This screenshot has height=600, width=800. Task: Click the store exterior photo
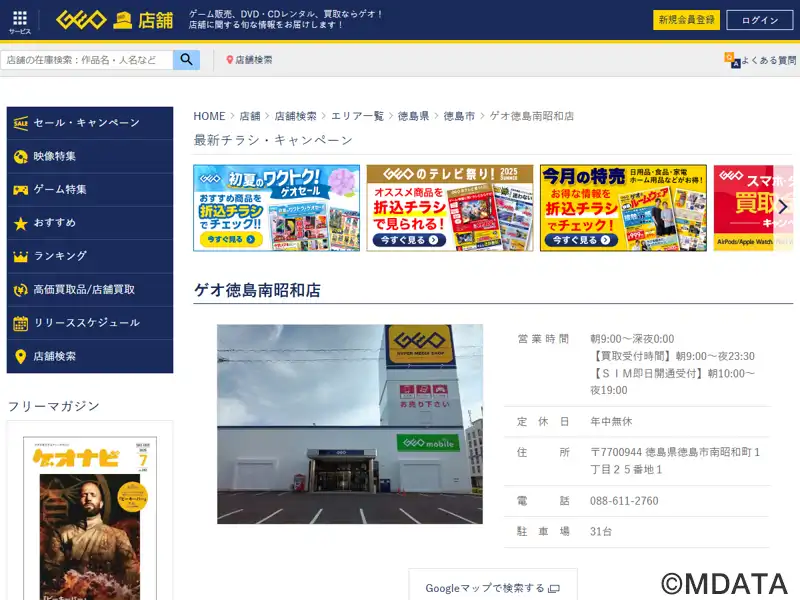tap(350, 424)
